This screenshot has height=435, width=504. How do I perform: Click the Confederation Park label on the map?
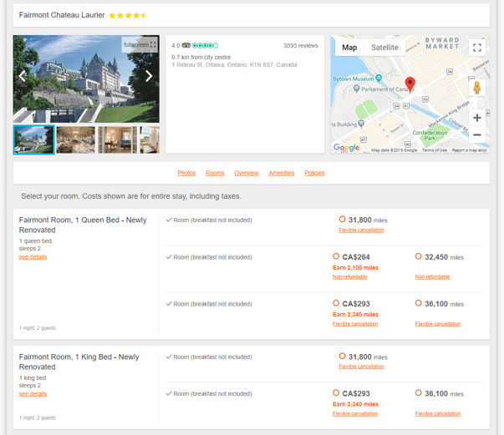pyautogui.click(x=430, y=135)
